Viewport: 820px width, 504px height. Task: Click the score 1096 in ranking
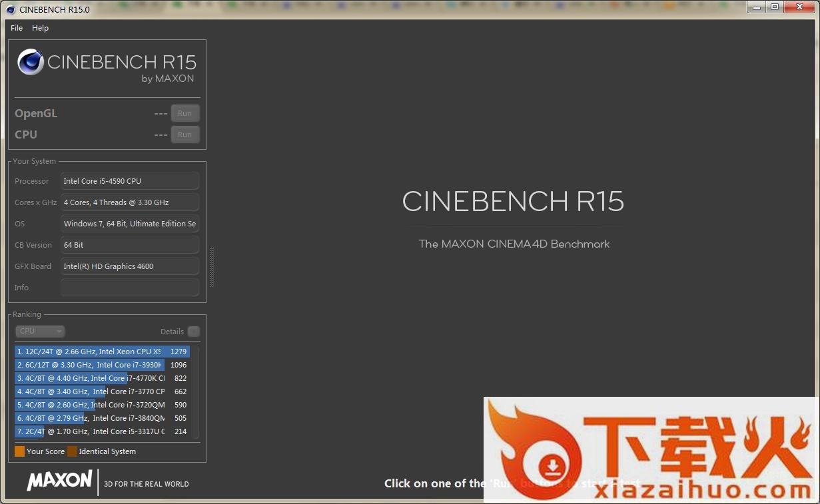click(179, 365)
